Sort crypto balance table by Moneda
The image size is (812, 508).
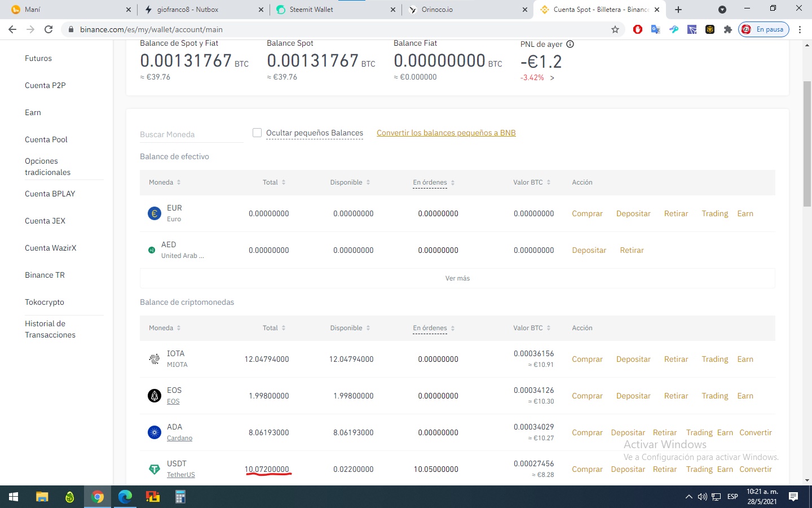[165, 328]
